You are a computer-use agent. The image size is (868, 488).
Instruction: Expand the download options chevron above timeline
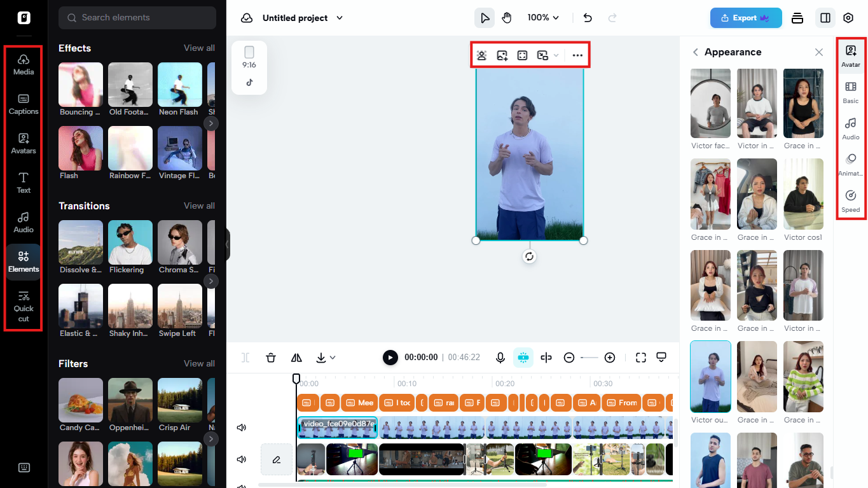click(331, 358)
